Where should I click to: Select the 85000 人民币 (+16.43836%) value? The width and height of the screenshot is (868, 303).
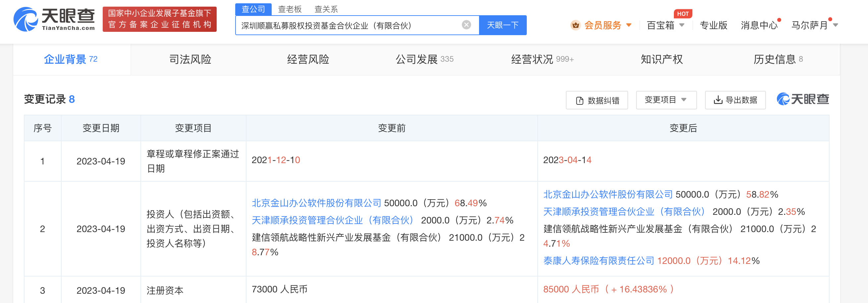[x=608, y=289]
